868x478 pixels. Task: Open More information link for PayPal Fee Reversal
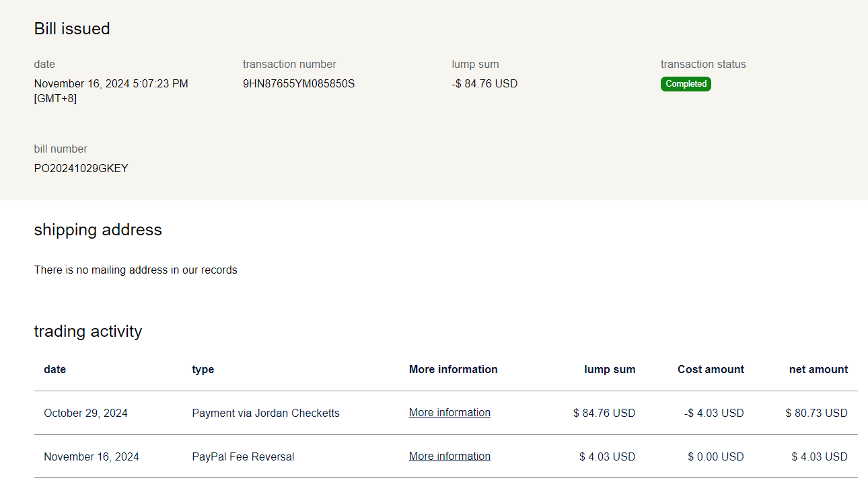pos(449,456)
